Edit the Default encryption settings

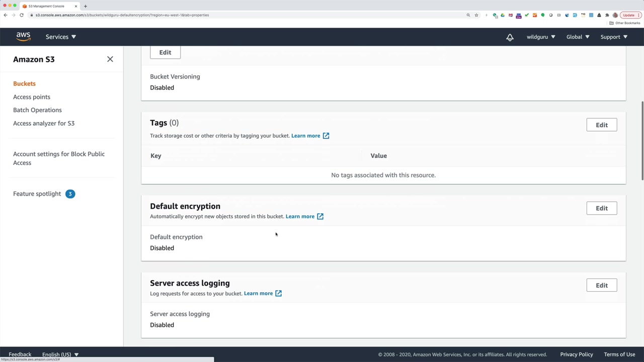[x=601, y=208]
